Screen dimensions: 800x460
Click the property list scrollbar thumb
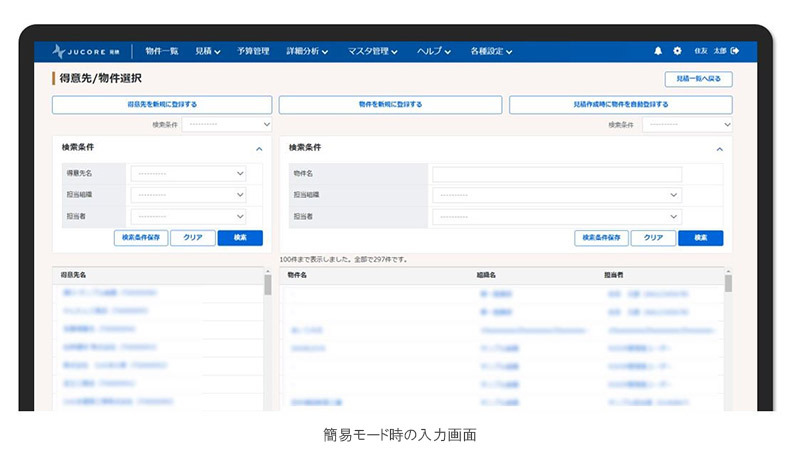pyautogui.click(x=729, y=284)
